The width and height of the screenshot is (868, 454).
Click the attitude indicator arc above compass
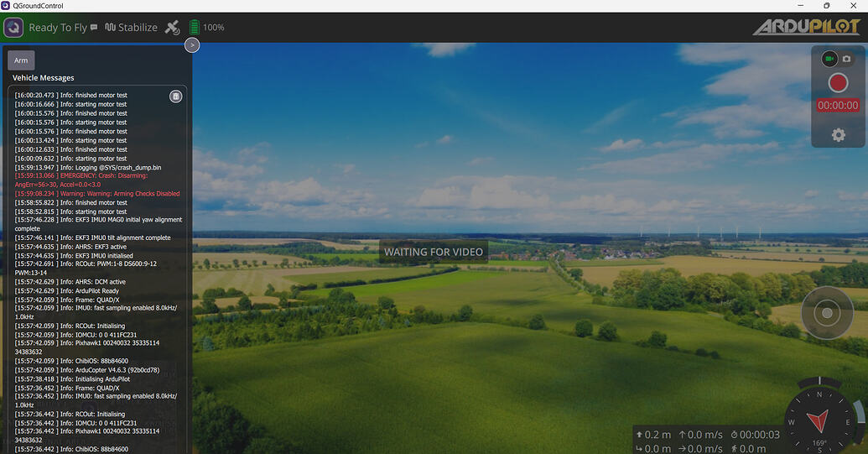819,381
